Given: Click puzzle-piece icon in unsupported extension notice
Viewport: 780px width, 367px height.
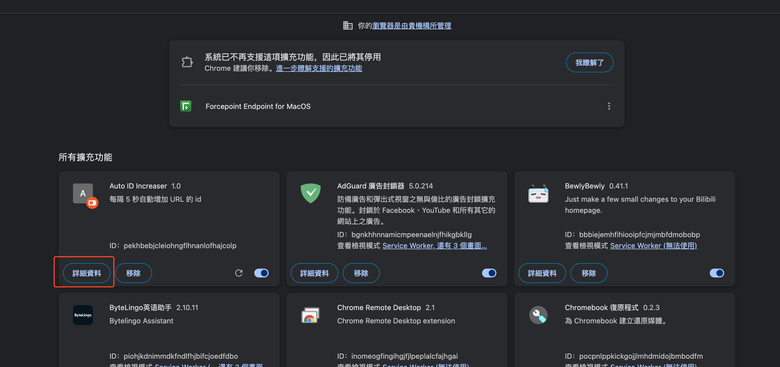Looking at the screenshot, I should (187, 63).
